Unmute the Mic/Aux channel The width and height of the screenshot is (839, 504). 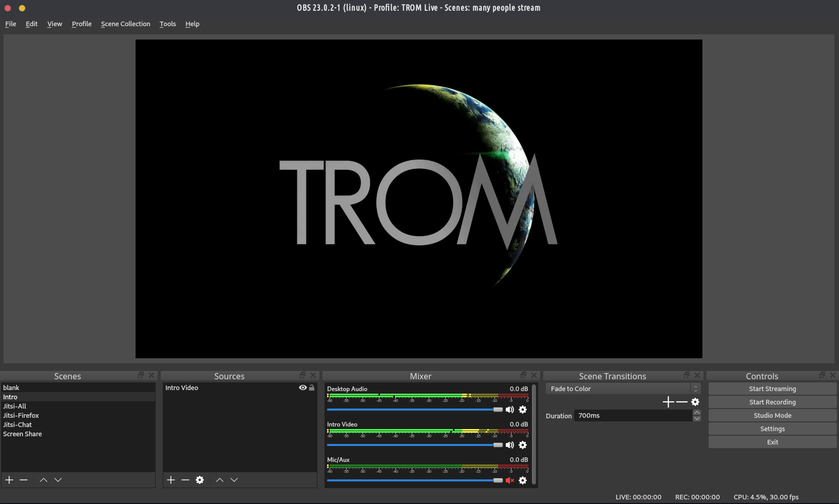tap(510, 480)
